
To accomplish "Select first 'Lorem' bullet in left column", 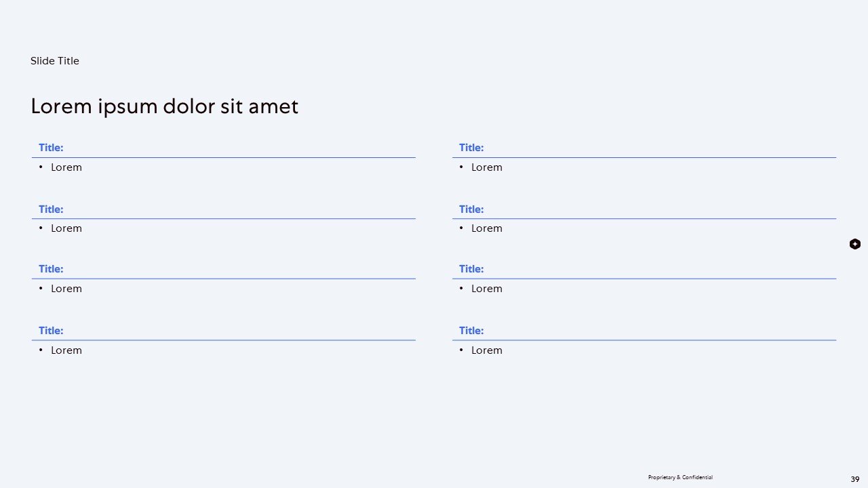I will (66, 167).
